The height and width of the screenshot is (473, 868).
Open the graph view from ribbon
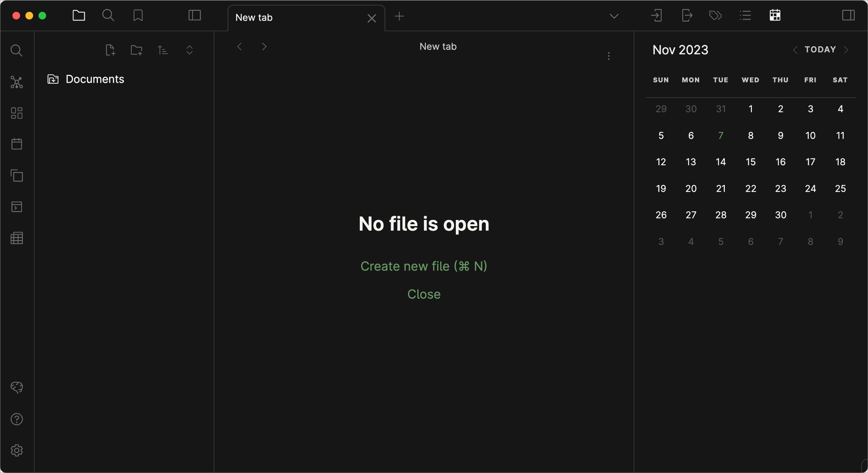pyautogui.click(x=17, y=82)
